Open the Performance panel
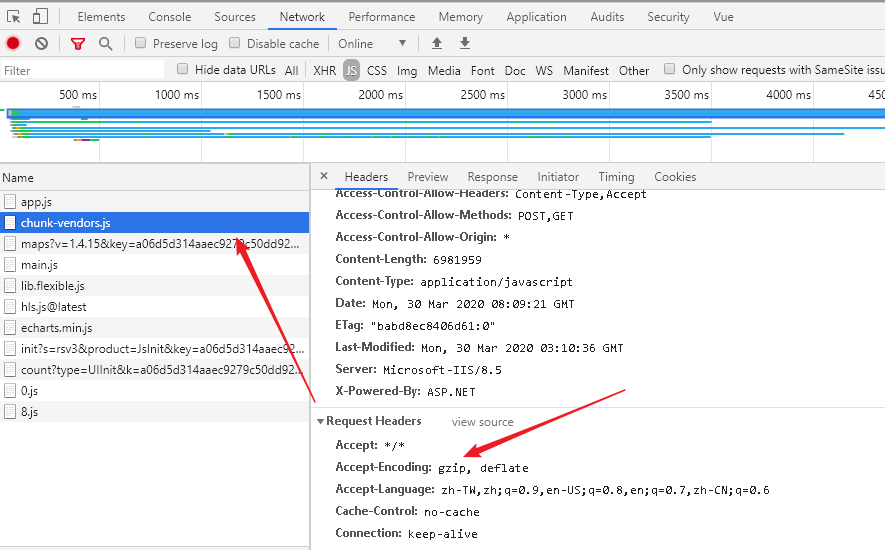Viewport: 885px width, 550px height. 382,17
